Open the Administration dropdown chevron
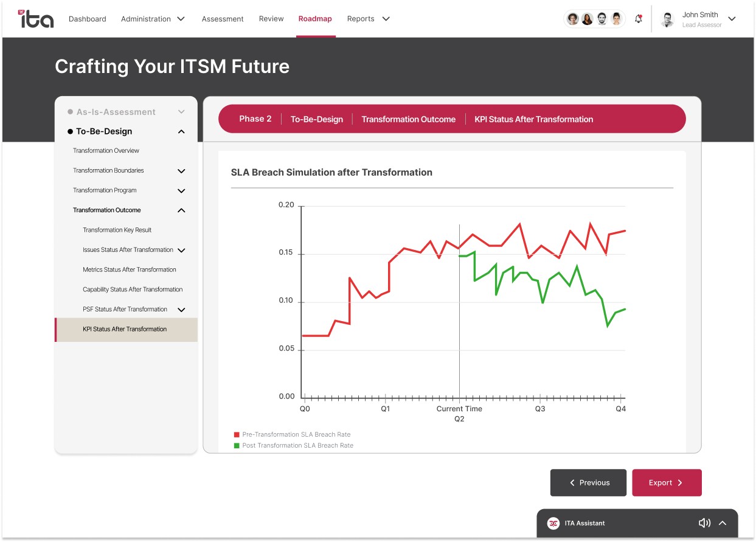Viewport: 756px width, 542px height. [x=181, y=19]
